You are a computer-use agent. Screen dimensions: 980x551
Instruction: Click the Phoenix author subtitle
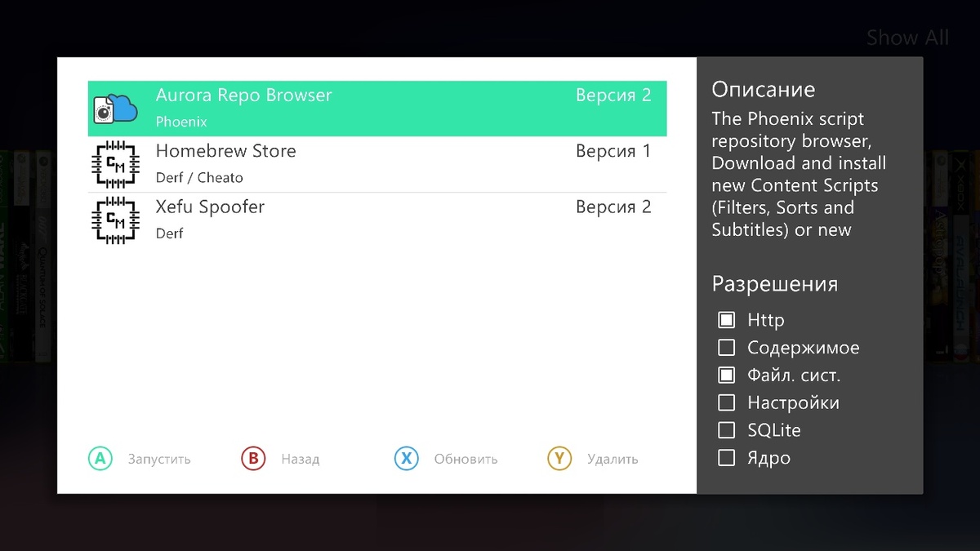coord(181,122)
